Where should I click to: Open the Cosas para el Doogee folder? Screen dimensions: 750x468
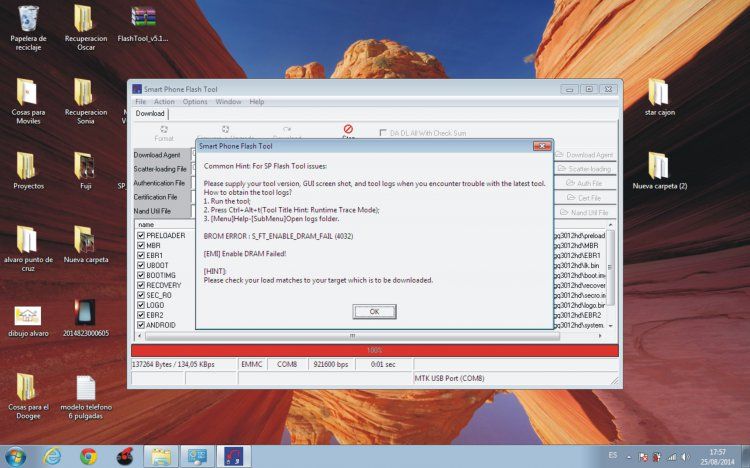[x=28, y=396]
